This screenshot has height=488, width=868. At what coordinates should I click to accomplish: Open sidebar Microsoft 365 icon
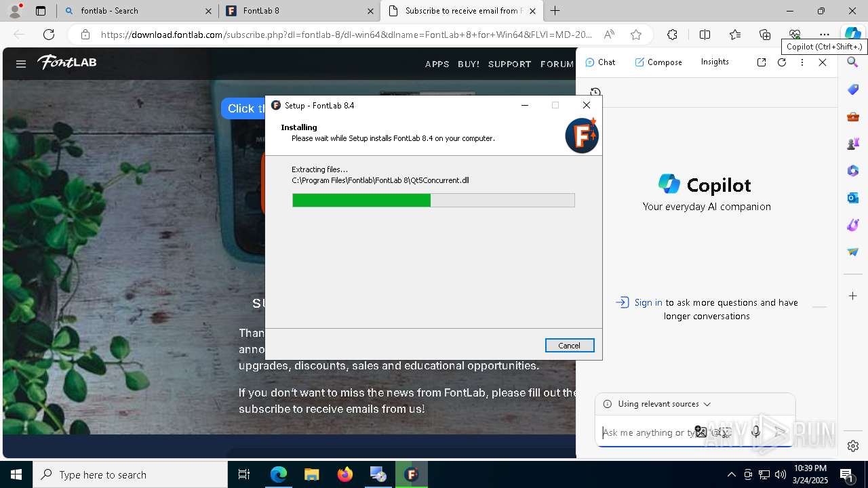pyautogui.click(x=853, y=171)
